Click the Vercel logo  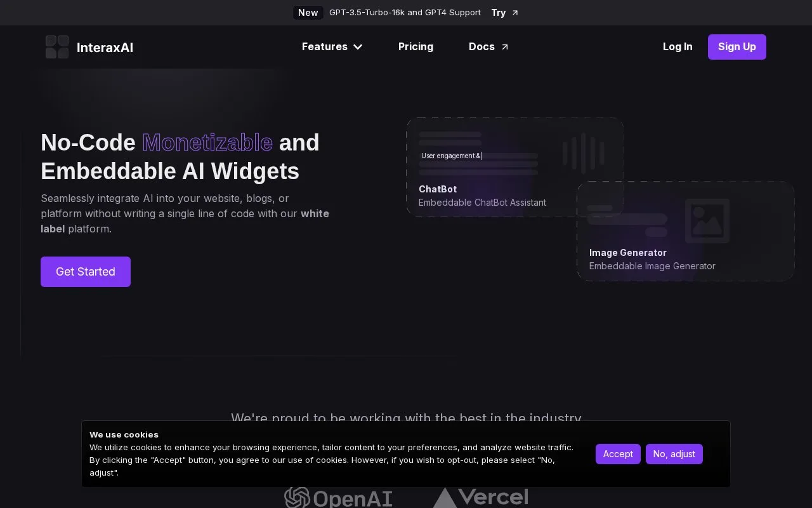click(480, 498)
